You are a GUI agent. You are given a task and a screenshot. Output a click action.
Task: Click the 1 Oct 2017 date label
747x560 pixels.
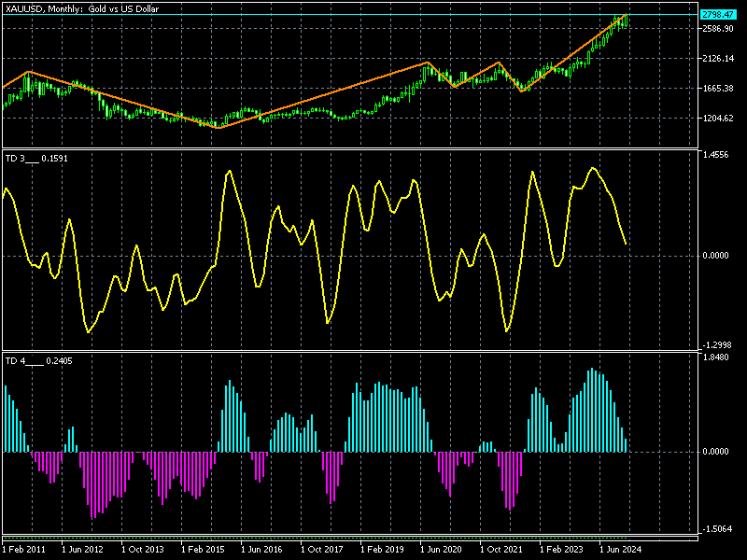click(322, 550)
